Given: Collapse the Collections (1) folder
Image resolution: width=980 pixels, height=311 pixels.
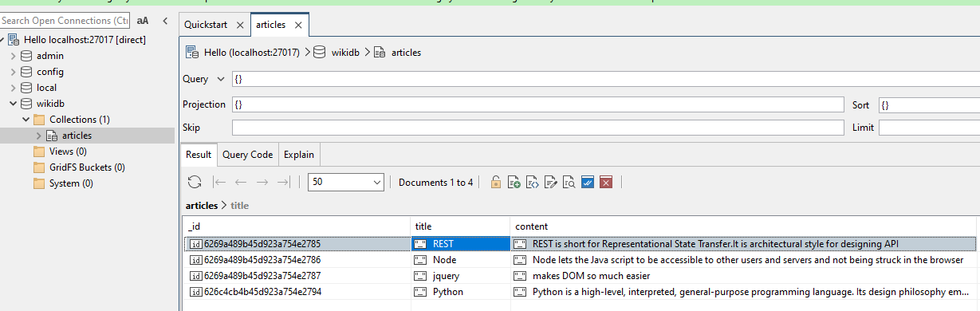Looking at the screenshot, I should (x=26, y=120).
